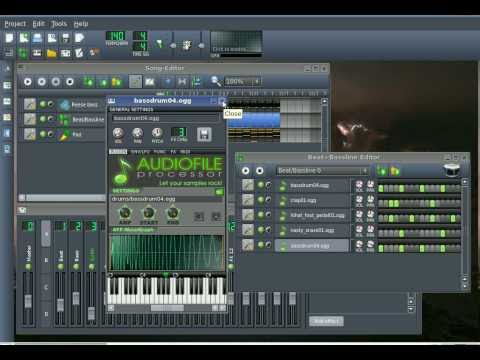Create a new project from main toolbar
Image resolution: width=480 pixels, height=360 pixels.
click(9, 38)
